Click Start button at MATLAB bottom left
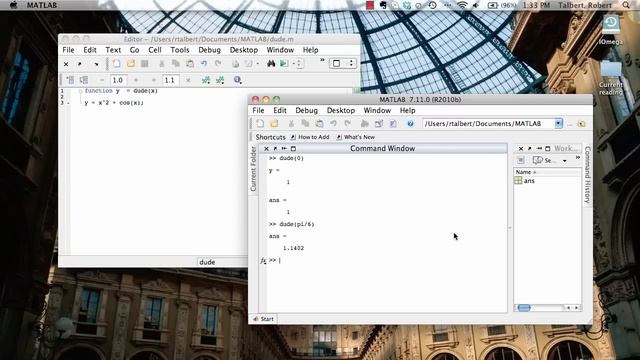 263,319
